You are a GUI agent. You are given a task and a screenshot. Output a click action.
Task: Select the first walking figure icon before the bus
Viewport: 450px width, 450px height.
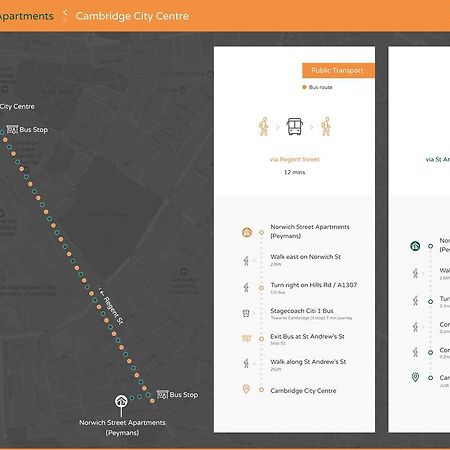[264, 126]
